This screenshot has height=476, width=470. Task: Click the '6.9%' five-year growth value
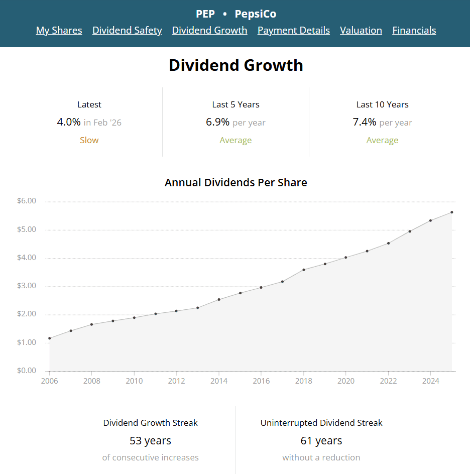(217, 122)
